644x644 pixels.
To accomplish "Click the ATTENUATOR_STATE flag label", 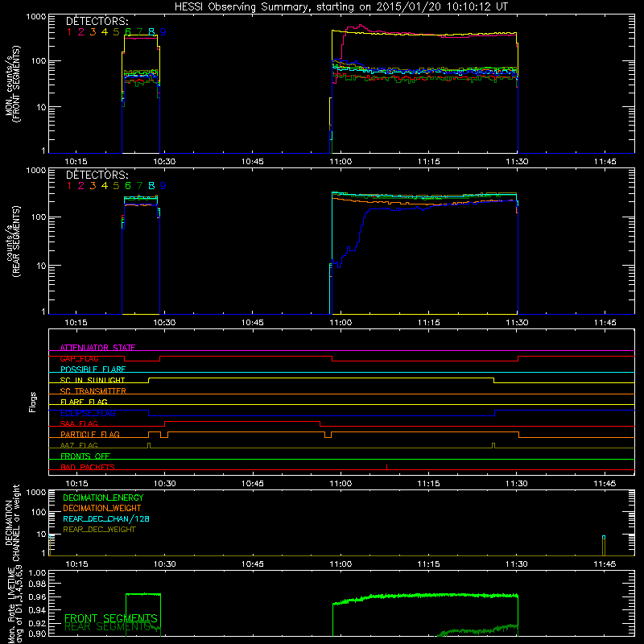I will 97,348.
